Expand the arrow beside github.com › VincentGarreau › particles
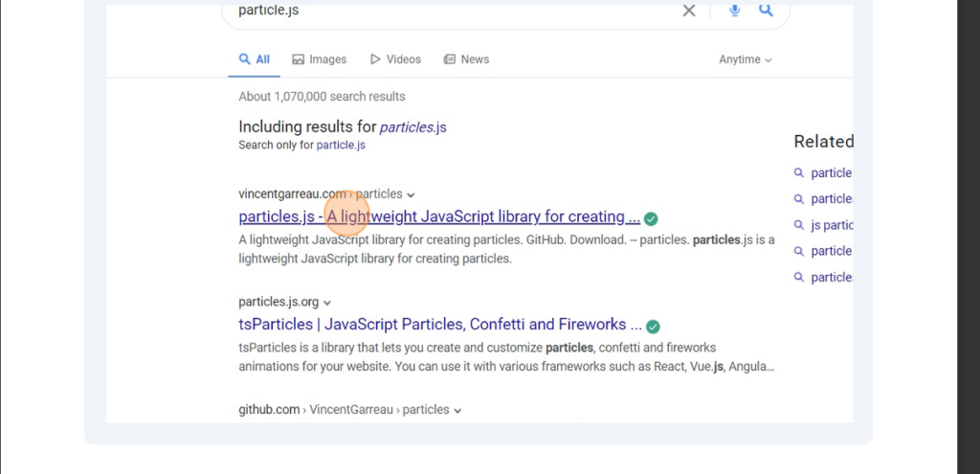 [x=457, y=411]
